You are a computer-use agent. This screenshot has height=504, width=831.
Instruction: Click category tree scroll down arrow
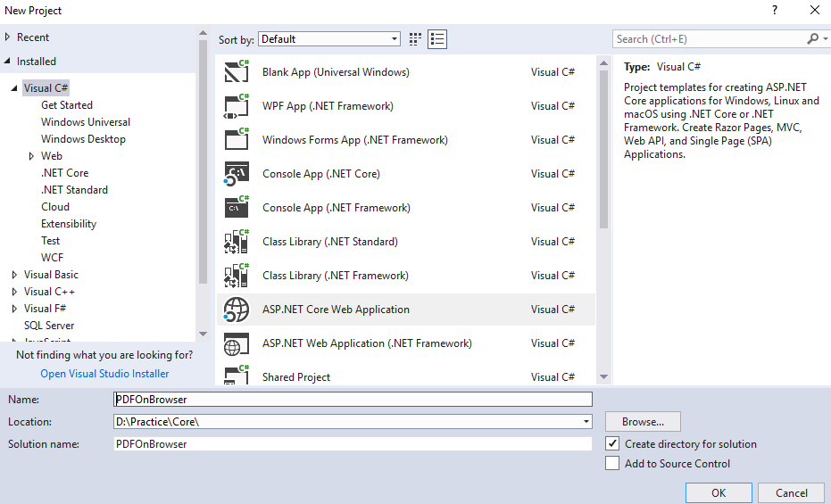tap(203, 334)
